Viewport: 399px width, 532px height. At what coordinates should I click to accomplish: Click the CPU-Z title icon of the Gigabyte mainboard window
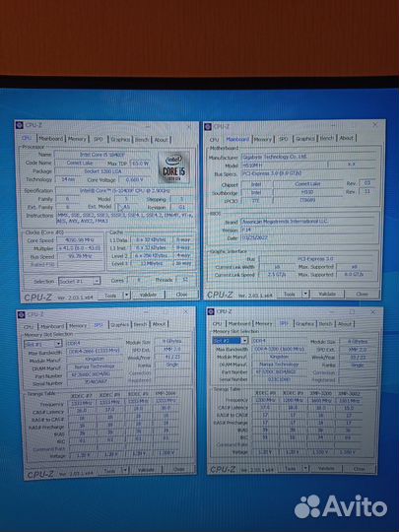click(x=208, y=127)
